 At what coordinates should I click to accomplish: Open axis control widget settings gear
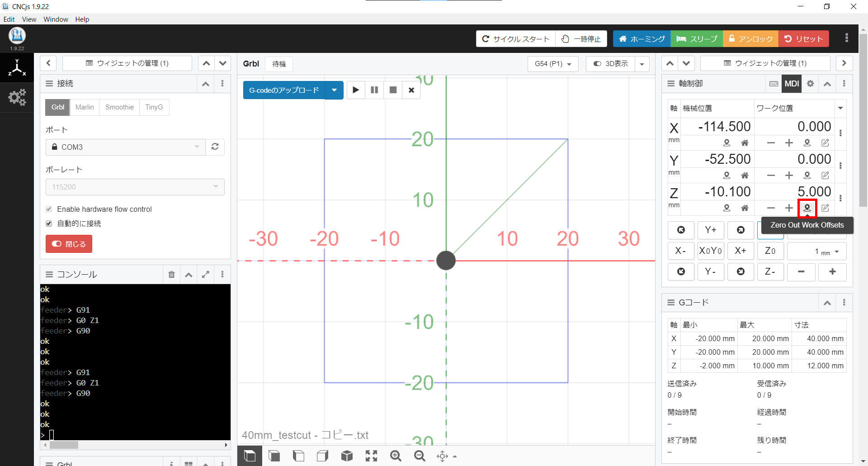click(810, 84)
